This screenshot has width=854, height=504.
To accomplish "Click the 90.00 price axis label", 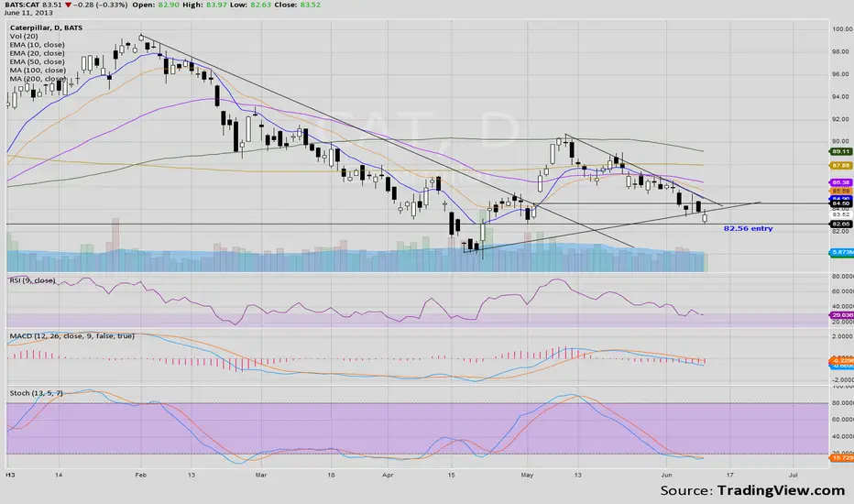I will [x=841, y=141].
